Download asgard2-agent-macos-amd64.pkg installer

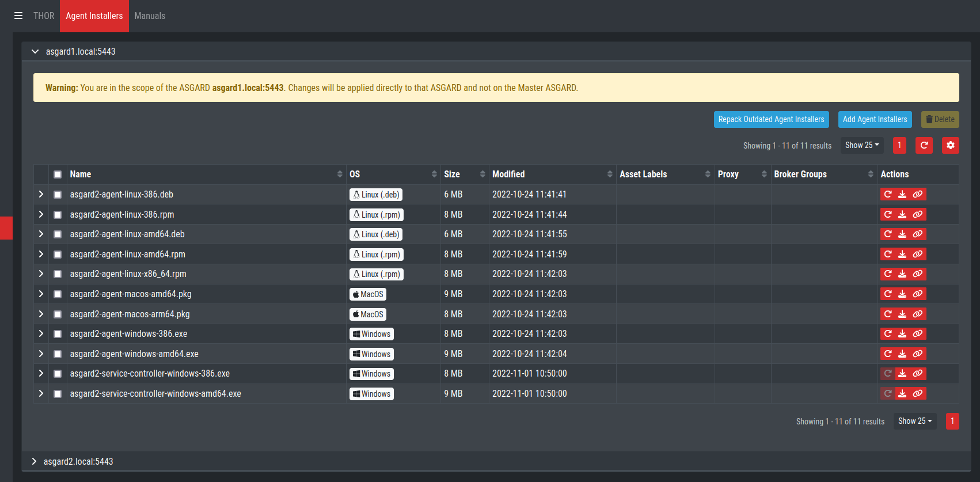coord(902,294)
